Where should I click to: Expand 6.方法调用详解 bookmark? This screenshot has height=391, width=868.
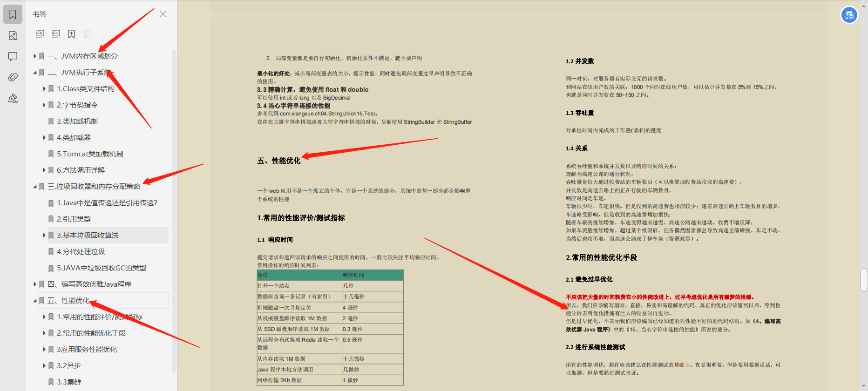(x=44, y=170)
